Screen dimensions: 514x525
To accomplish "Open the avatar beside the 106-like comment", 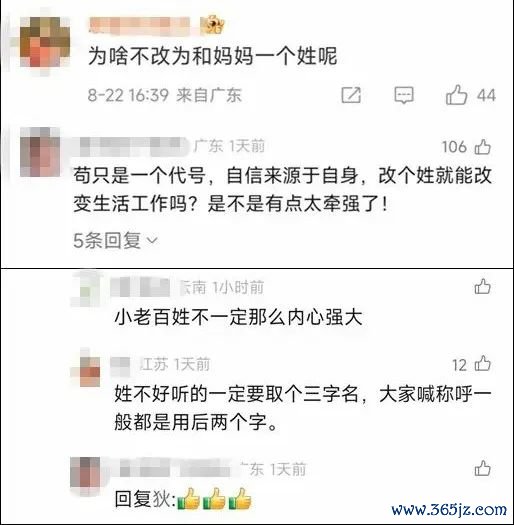I will (40, 152).
